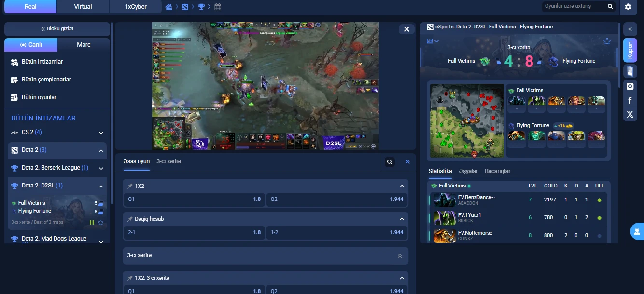Open Bütün oyunlar link
The width and height of the screenshot is (644, 294).
(x=39, y=97)
